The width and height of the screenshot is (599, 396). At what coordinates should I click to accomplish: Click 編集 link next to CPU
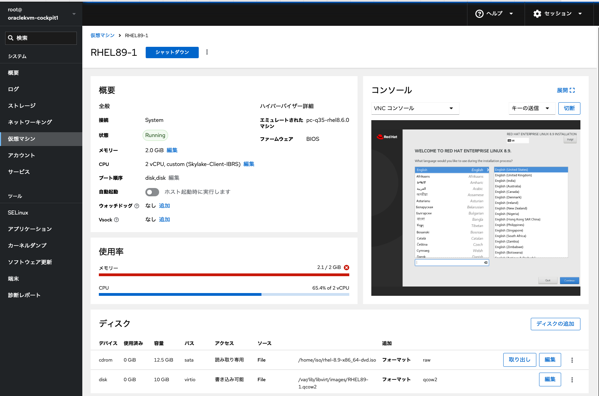pos(249,164)
